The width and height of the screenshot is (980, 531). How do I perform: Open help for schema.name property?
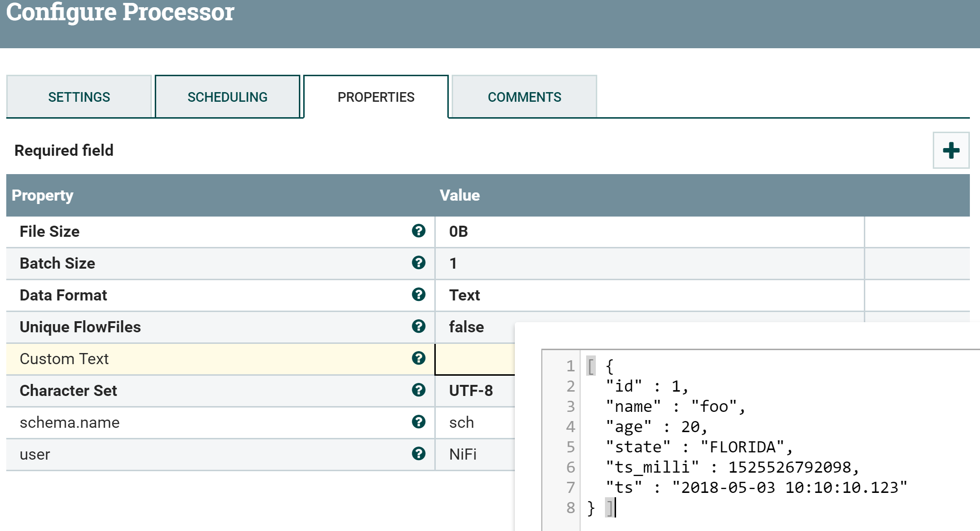[419, 422]
